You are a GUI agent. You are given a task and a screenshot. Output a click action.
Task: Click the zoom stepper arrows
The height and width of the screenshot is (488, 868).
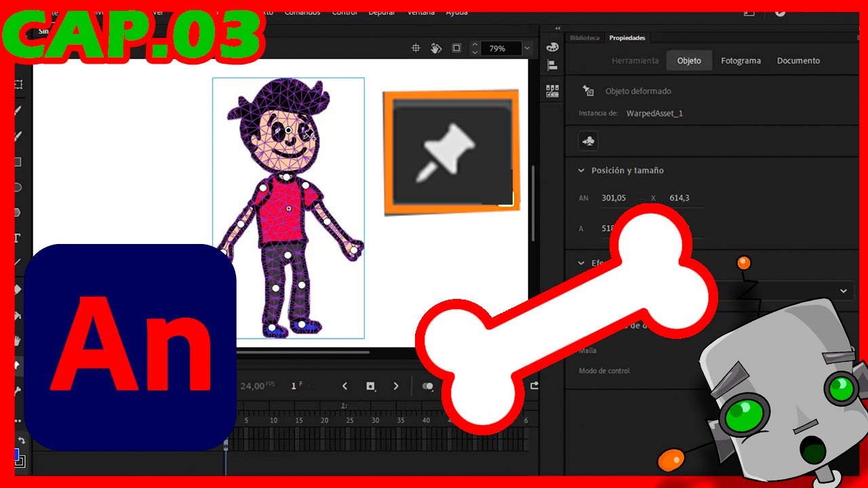click(475, 48)
